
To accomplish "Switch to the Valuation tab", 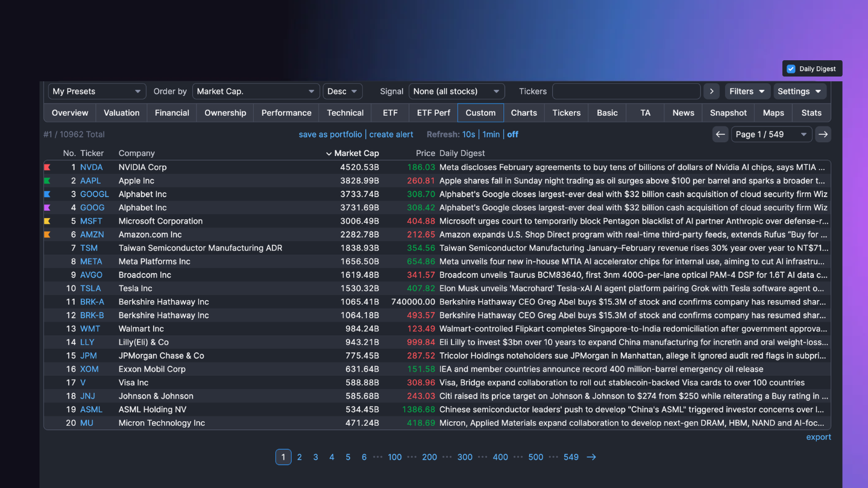I will [x=121, y=113].
